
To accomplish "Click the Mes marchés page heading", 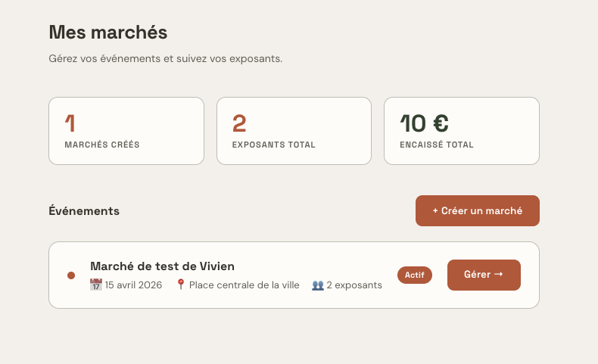I will 108,32.
